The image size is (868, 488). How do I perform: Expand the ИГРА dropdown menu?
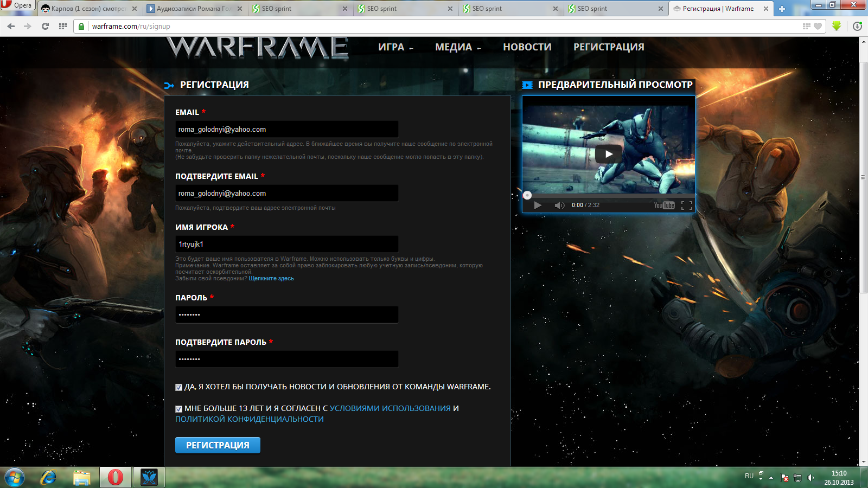coord(395,47)
